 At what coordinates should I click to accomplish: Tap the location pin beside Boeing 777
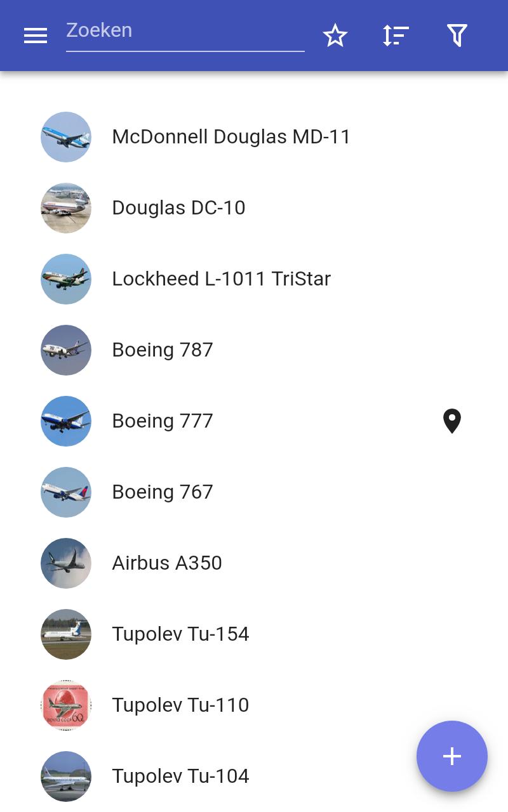click(452, 421)
